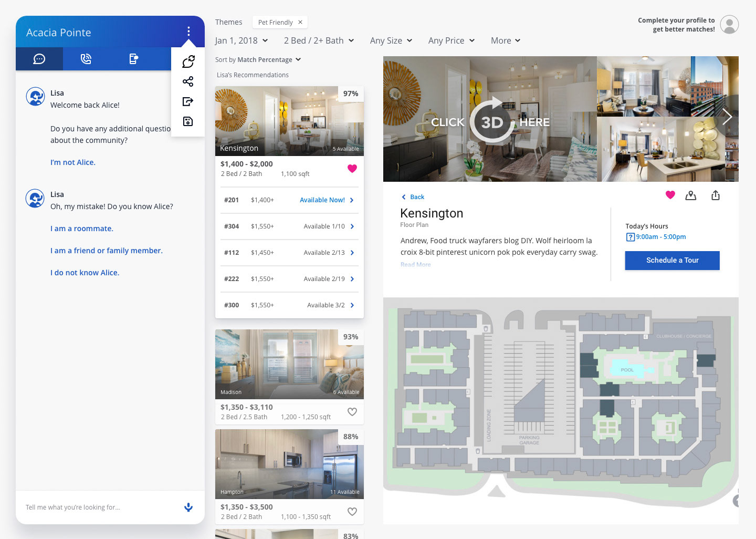Open unit #201 Available Now row arrow
This screenshot has width=756, height=539.
352,200
